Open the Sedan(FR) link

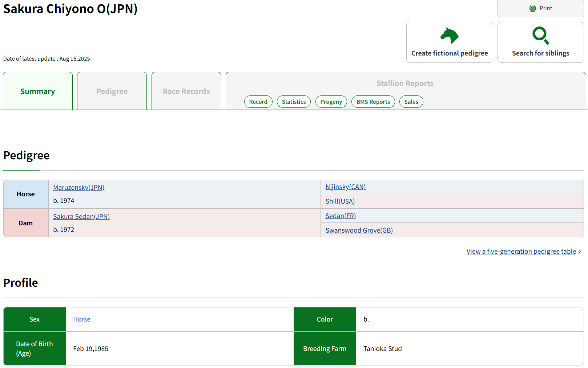[x=341, y=216]
